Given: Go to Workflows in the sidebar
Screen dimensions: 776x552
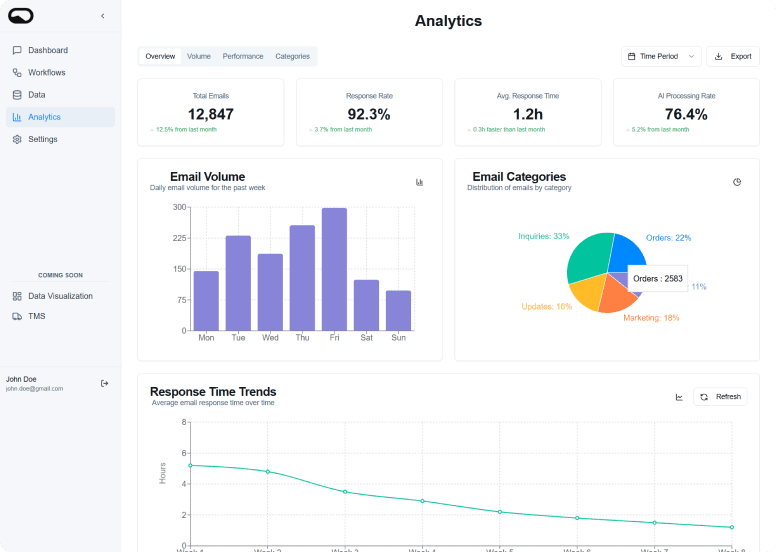Looking at the screenshot, I should 60,72.
